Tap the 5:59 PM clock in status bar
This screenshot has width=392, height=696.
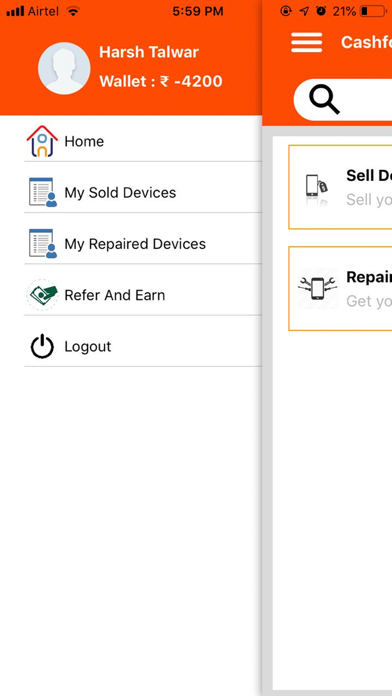pyautogui.click(x=198, y=12)
